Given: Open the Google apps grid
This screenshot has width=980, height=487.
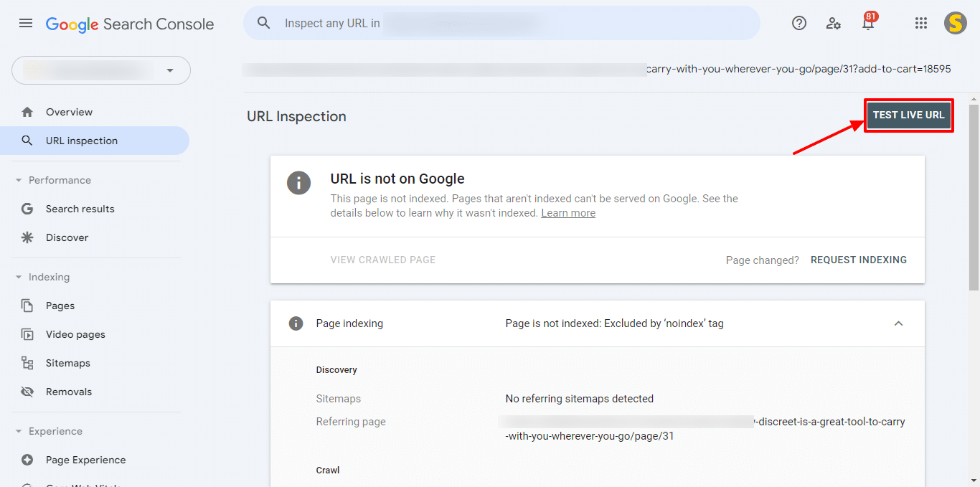Looking at the screenshot, I should 921,23.
